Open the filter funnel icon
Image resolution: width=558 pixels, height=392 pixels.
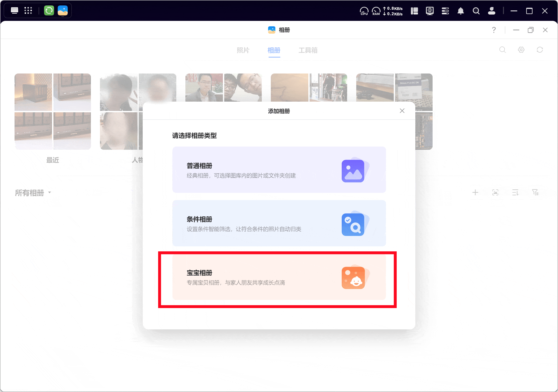pos(535,193)
